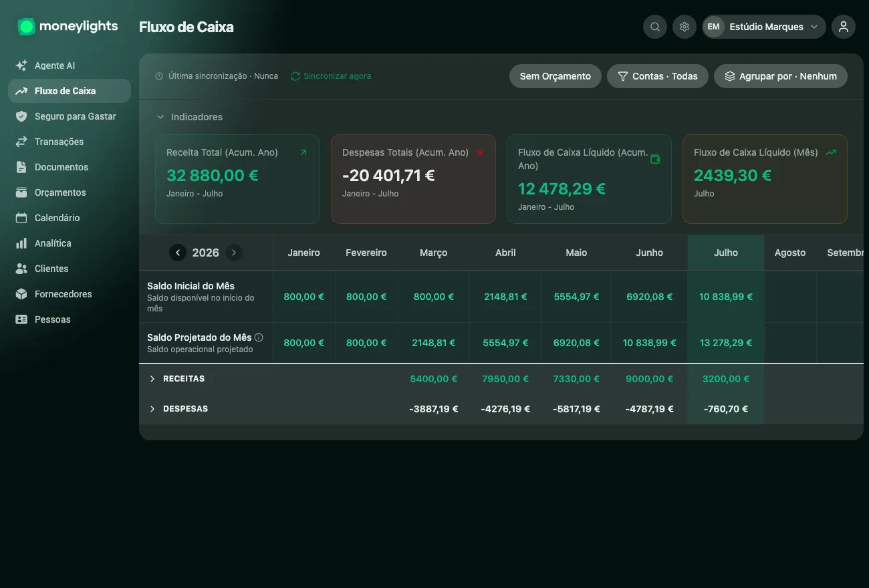
Task: Click the Fornecedores cube icon
Action: (21, 294)
